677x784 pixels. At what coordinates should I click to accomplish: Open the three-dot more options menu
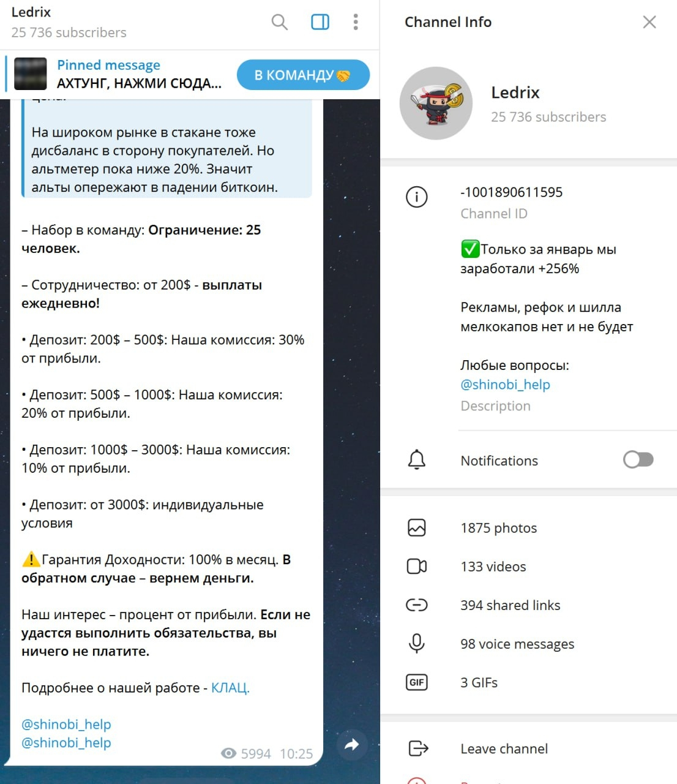tap(356, 23)
